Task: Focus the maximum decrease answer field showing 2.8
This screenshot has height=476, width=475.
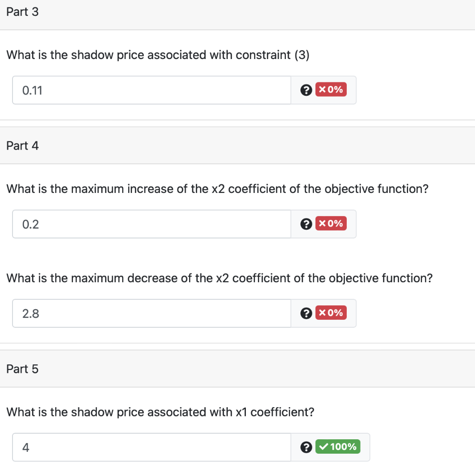Action: [x=151, y=313]
